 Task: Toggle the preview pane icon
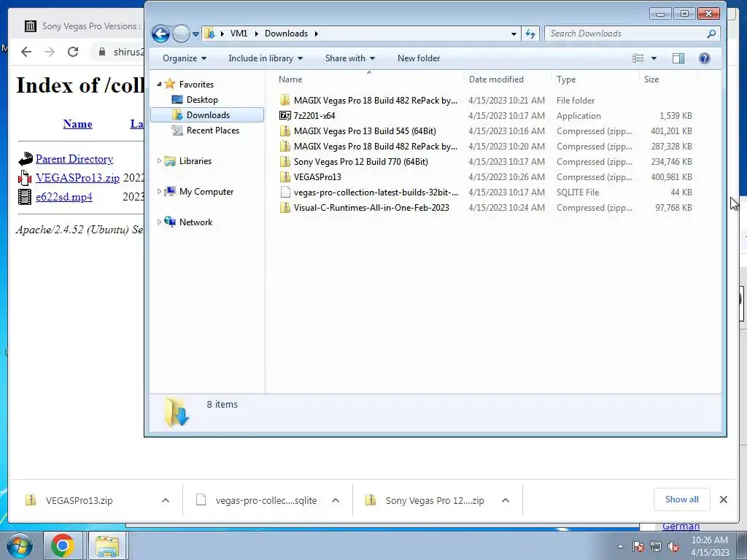point(678,58)
